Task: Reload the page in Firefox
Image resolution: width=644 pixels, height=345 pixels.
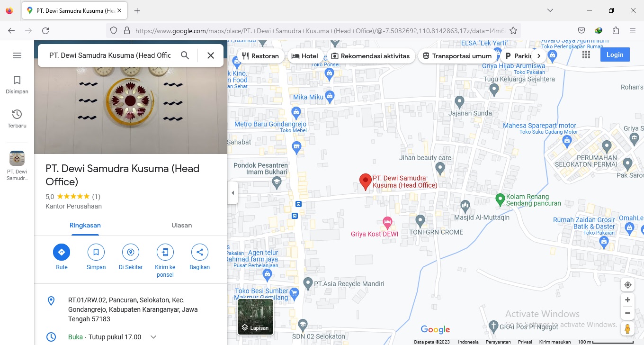Action: (x=45, y=31)
